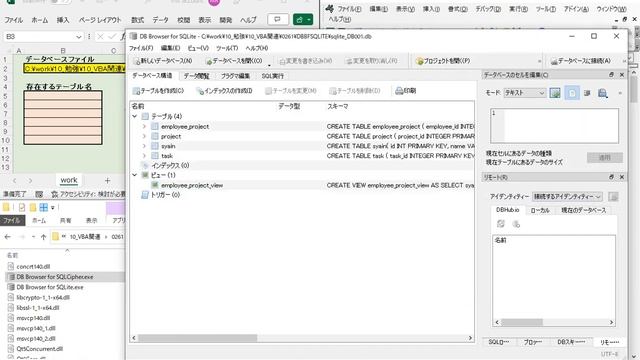Click the 名前 column header in structure tree

click(x=138, y=106)
